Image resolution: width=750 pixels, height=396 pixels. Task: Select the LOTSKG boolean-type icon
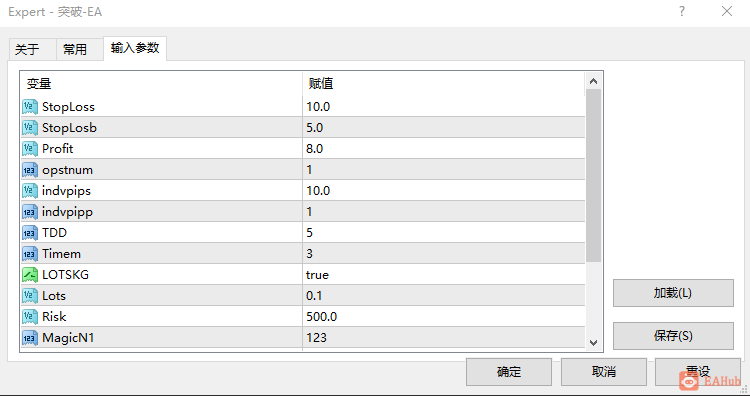click(30, 275)
